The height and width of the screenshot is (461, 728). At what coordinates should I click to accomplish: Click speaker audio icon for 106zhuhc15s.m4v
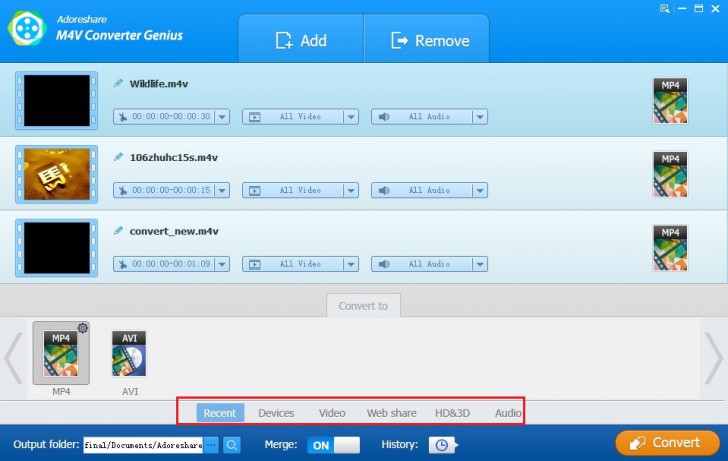click(384, 190)
